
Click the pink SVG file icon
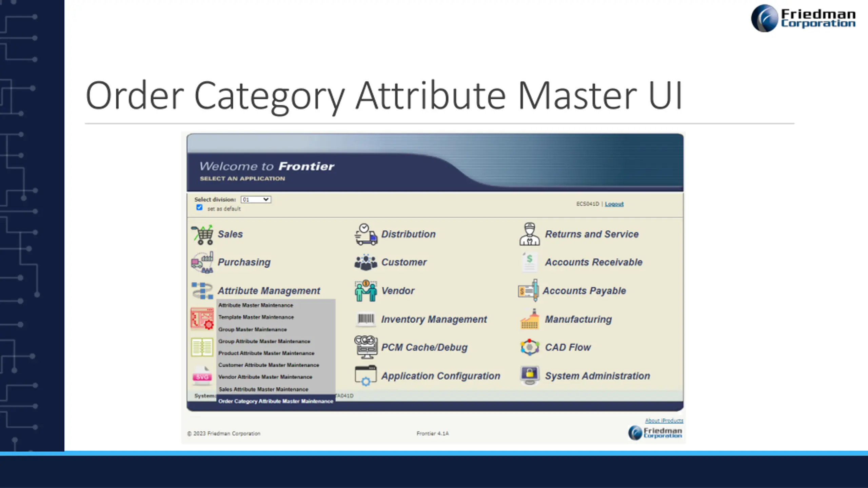pyautogui.click(x=202, y=375)
